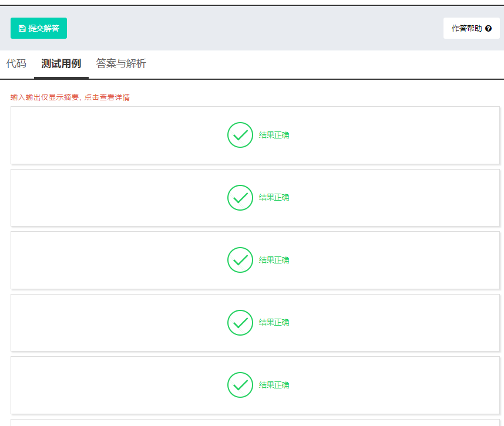Switch to the 代码 tab
The width and height of the screenshot is (504, 426).
(x=16, y=64)
